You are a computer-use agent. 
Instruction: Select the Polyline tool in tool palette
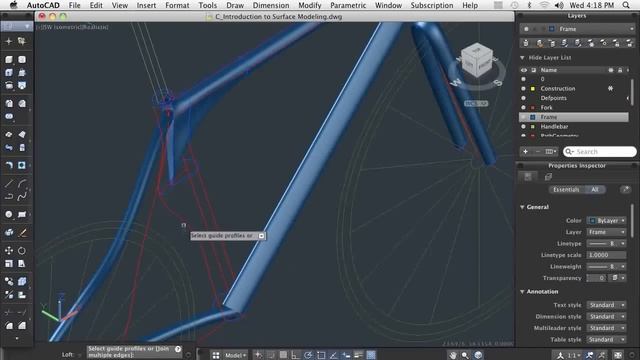coord(9,196)
